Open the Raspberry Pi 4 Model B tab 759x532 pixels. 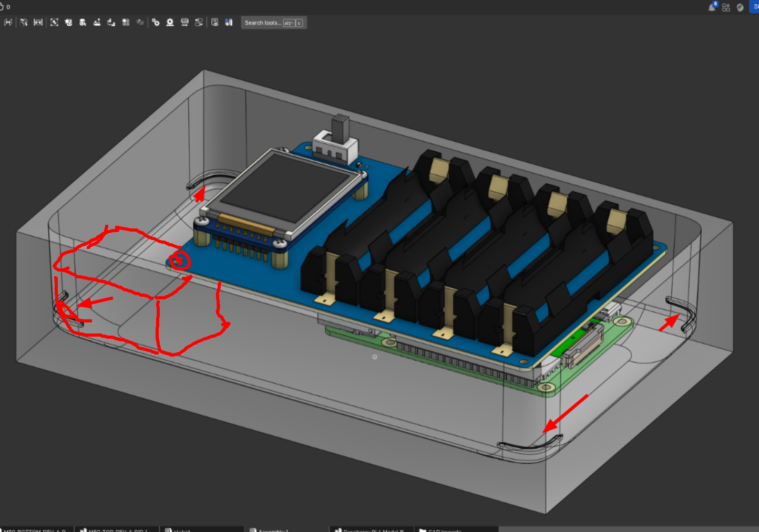[371, 529]
